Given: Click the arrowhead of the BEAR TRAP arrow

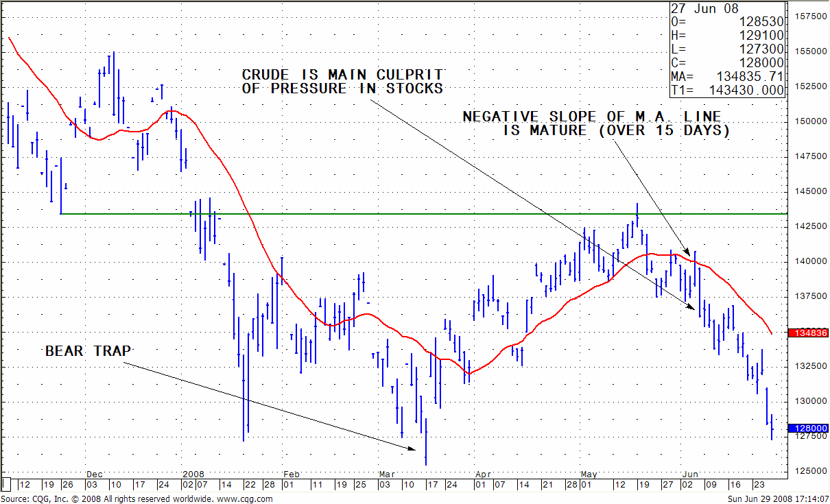Looking at the screenshot, I should pos(412,449).
